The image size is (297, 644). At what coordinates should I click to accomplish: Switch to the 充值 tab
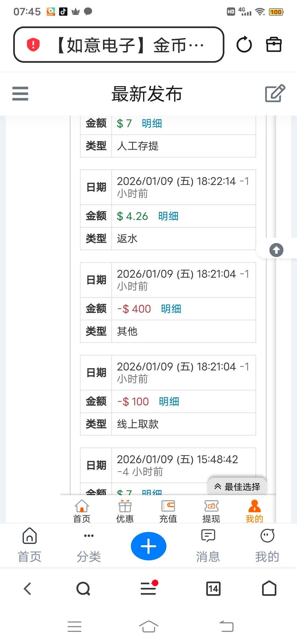pos(168,511)
